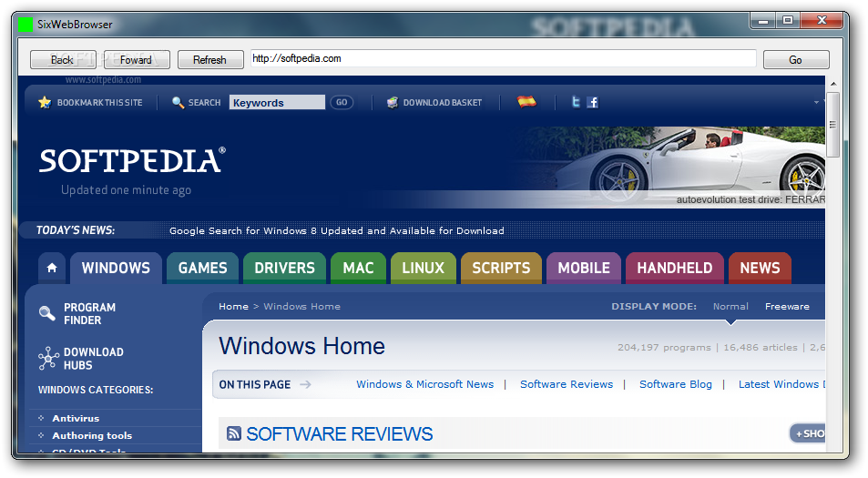Screen dimensions: 868x478
Task: Open the MOBILE tab
Action: tap(584, 268)
